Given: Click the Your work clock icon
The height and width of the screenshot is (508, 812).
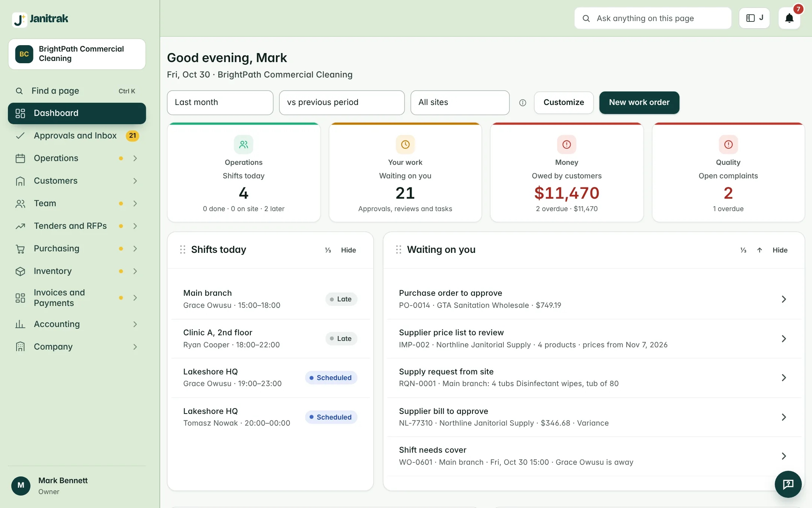Looking at the screenshot, I should pos(405,144).
